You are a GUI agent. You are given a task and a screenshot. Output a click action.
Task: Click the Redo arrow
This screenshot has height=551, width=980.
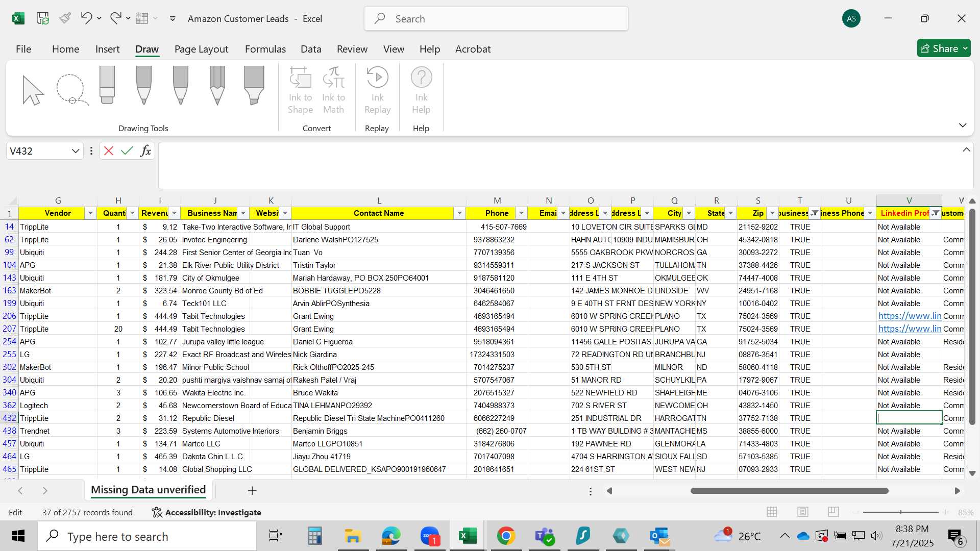tap(115, 18)
